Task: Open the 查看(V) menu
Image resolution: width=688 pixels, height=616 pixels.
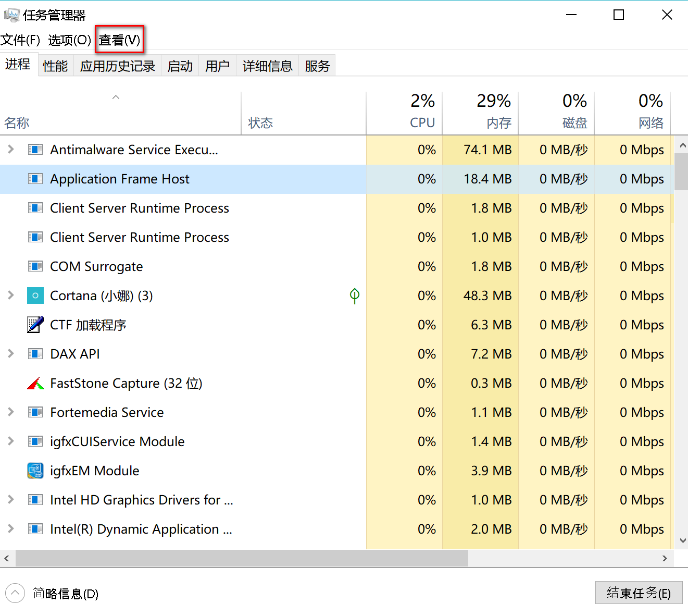Action: (x=119, y=40)
